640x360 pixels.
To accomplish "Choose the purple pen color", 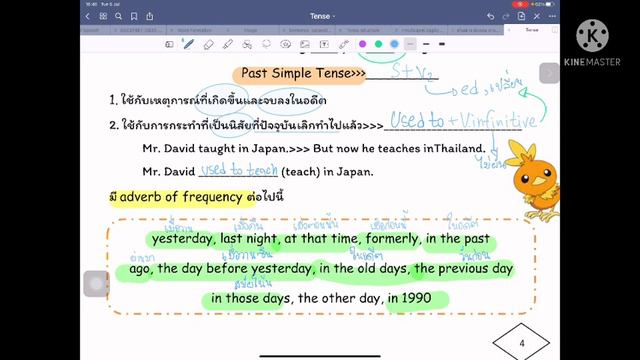I will click(362, 44).
